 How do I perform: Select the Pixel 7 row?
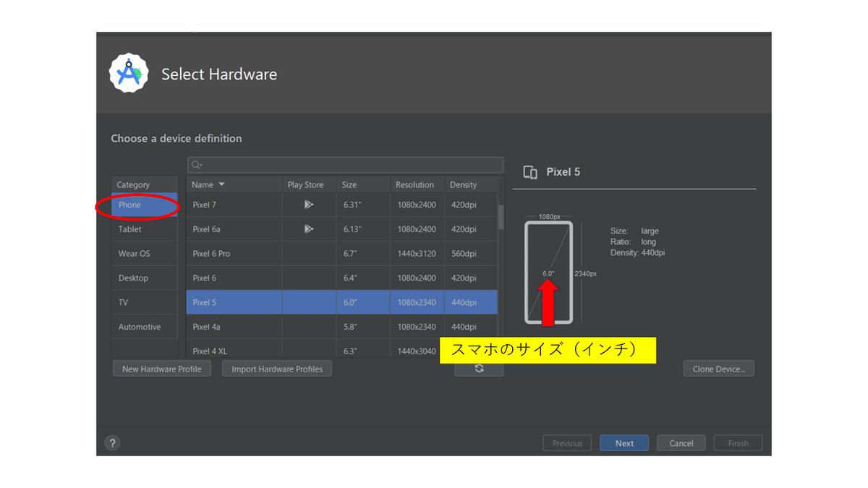pos(341,205)
